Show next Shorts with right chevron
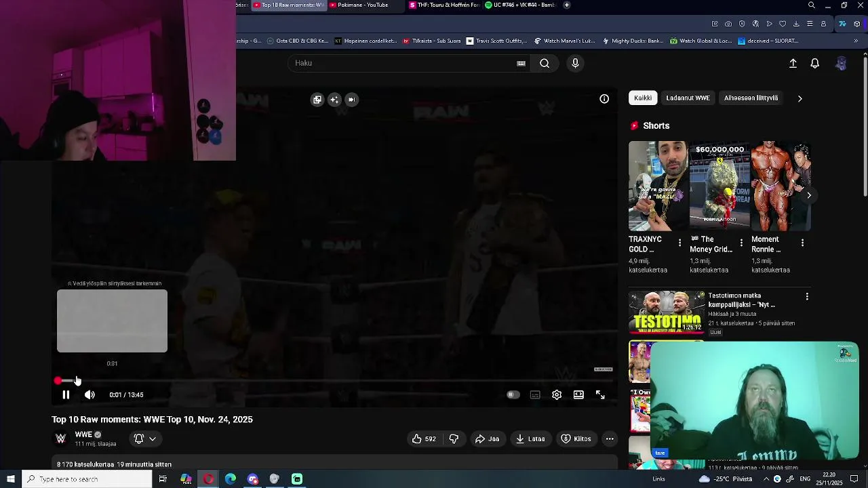The width and height of the screenshot is (868, 488). click(809, 195)
